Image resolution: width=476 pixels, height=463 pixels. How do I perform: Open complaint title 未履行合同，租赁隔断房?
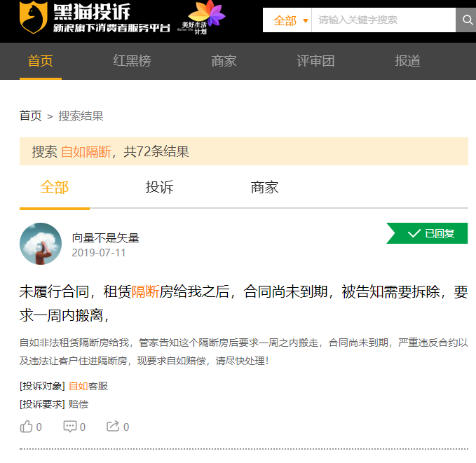243,303
